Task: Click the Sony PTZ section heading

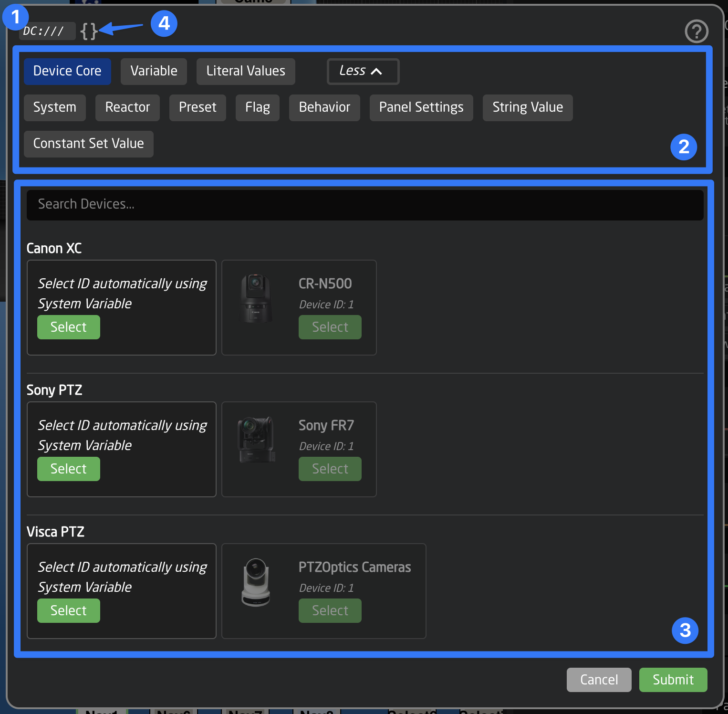Action: 54,390
